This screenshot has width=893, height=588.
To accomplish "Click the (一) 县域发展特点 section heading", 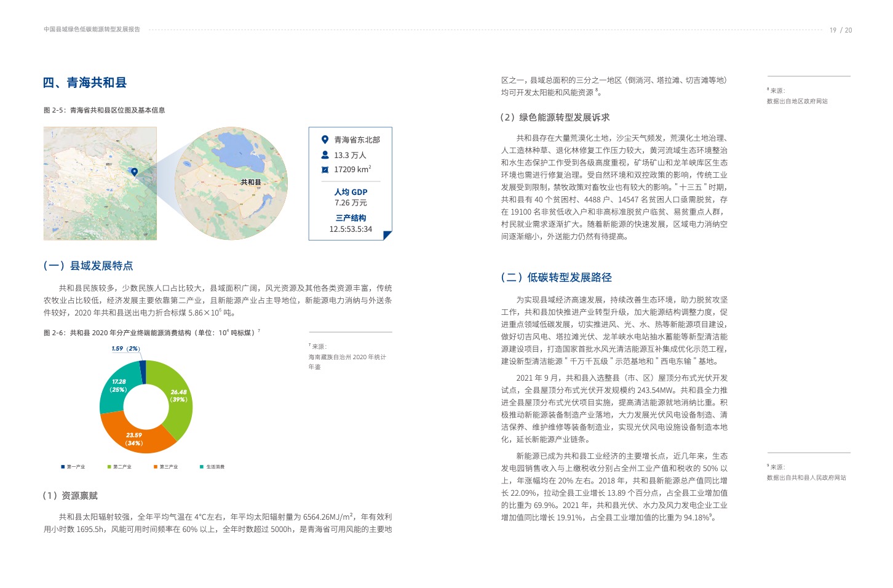I will (x=88, y=266).
